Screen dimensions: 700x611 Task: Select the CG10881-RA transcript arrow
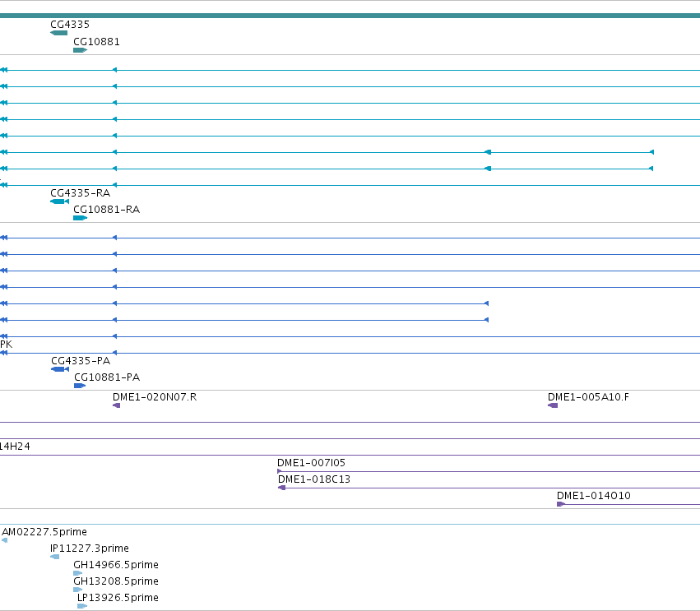[x=80, y=218]
